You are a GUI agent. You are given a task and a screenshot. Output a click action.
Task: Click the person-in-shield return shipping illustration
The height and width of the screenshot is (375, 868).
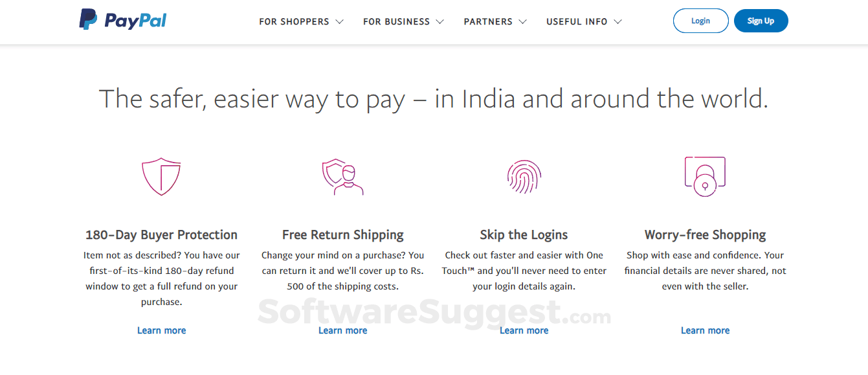pos(342,176)
